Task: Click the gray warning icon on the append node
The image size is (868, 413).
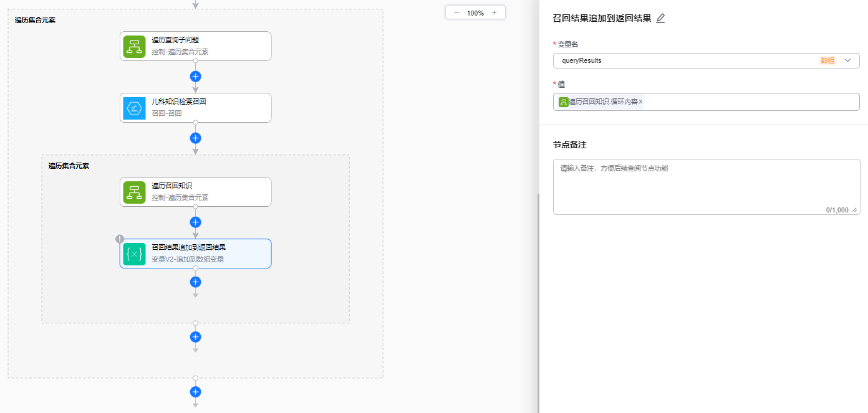Action: point(120,239)
